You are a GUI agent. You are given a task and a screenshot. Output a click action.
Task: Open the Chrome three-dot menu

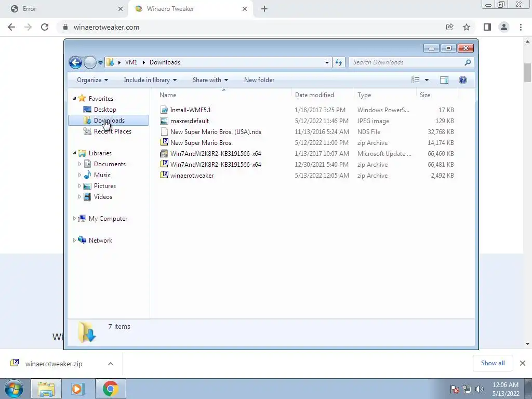coord(521,27)
